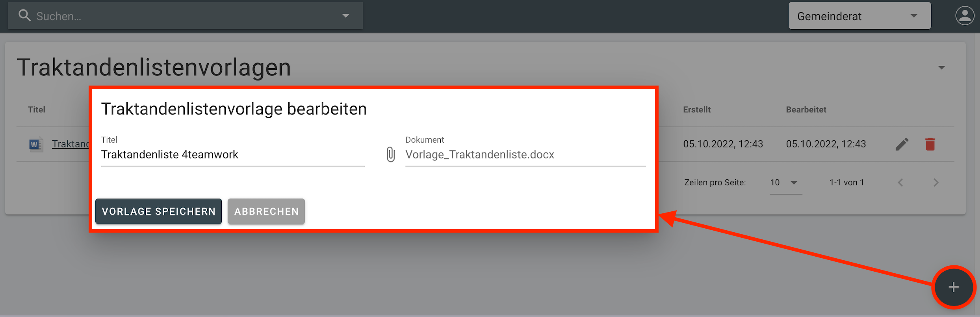Click the Titel input field

coord(232,155)
